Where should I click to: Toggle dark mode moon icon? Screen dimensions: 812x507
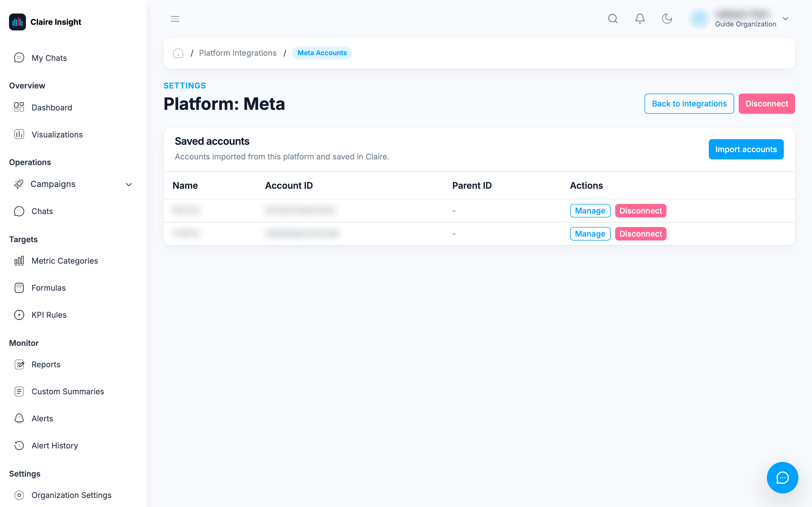[x=667, y=19]
